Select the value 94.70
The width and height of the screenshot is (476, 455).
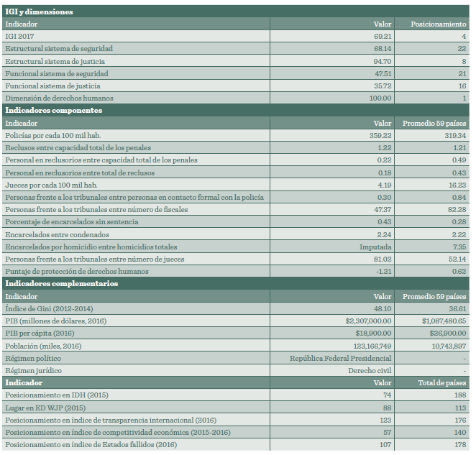coord(383,61)
